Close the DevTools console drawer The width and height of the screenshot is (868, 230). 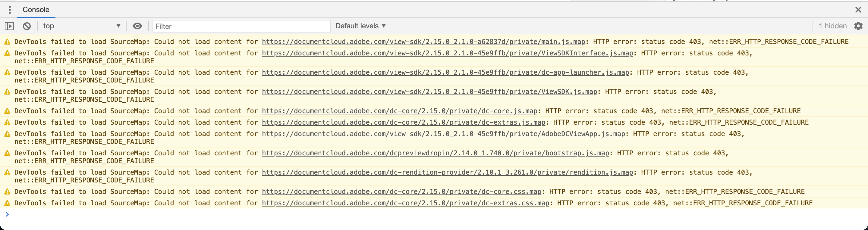[x=858, y=10]
